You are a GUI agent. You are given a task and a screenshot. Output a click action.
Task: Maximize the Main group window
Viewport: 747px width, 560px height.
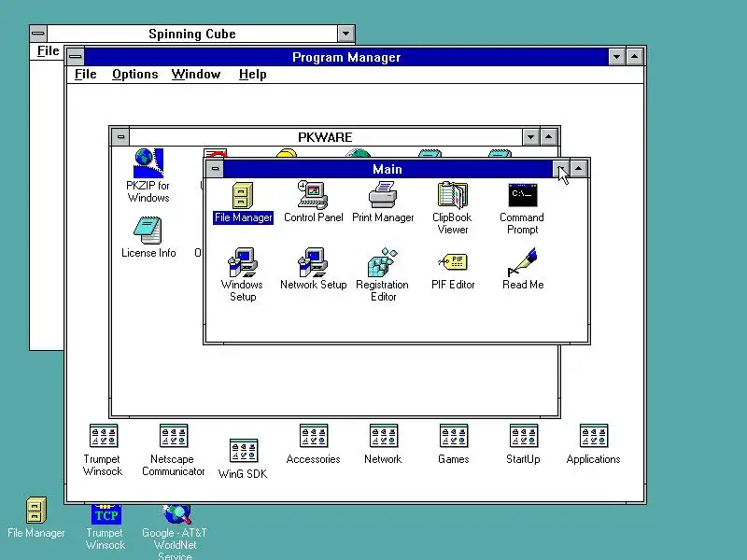[x=579, y=169]
